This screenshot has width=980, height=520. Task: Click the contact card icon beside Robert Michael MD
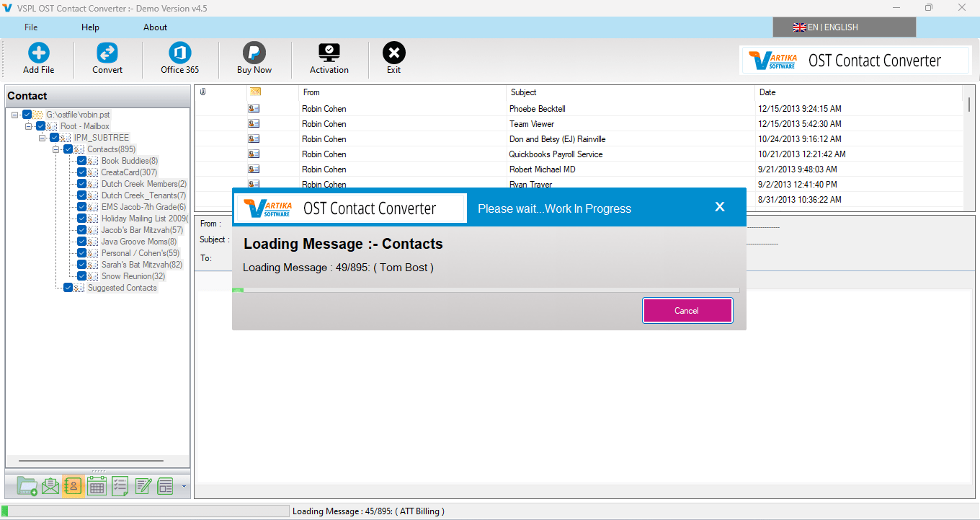point(254,169)
